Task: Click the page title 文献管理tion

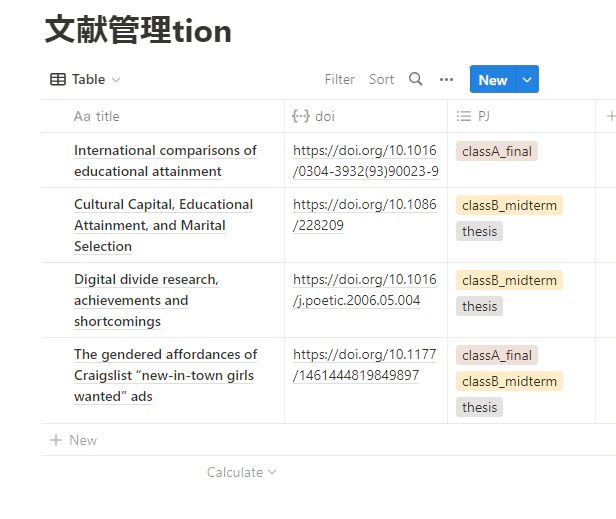Action: pos(138,30)
